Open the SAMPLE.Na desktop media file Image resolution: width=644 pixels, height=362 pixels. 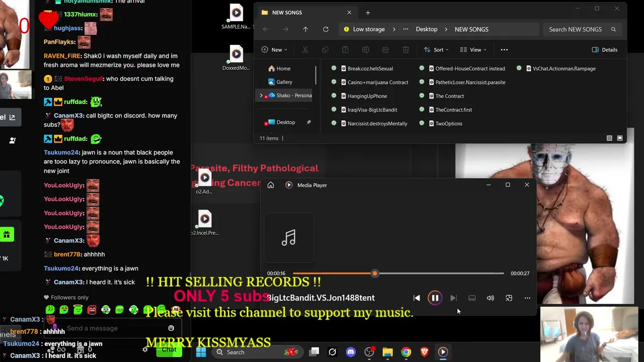coord(235,17)
